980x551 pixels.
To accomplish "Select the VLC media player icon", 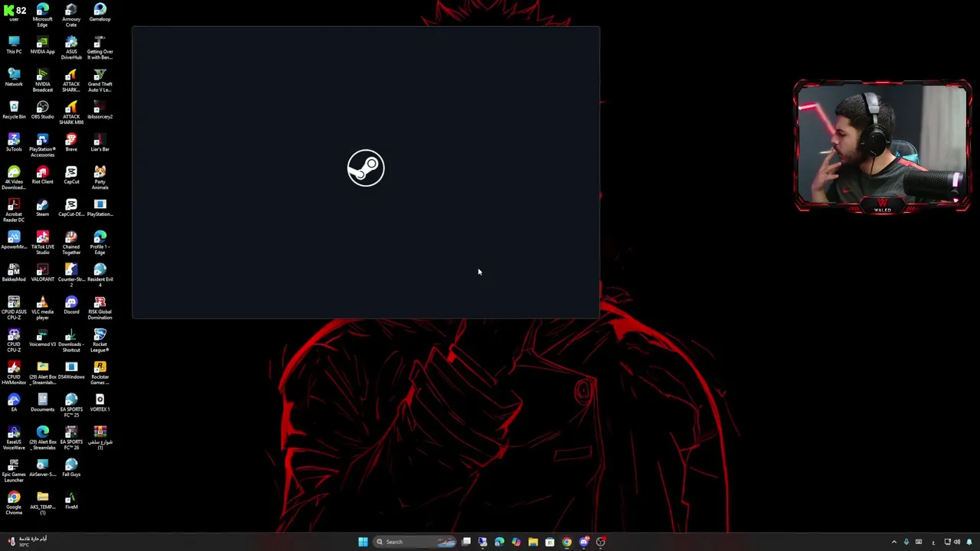I will pyautogui.click(x=42, y=308).
